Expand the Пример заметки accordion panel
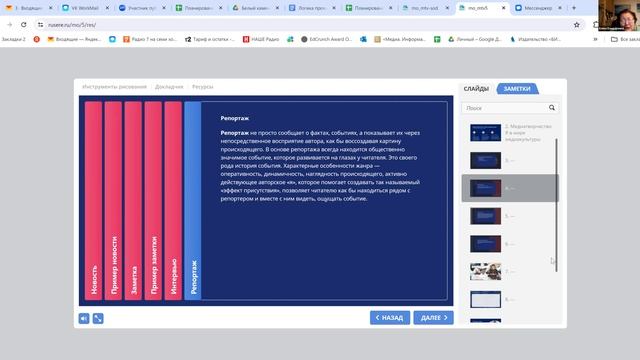640x360 pixels. 153,200
